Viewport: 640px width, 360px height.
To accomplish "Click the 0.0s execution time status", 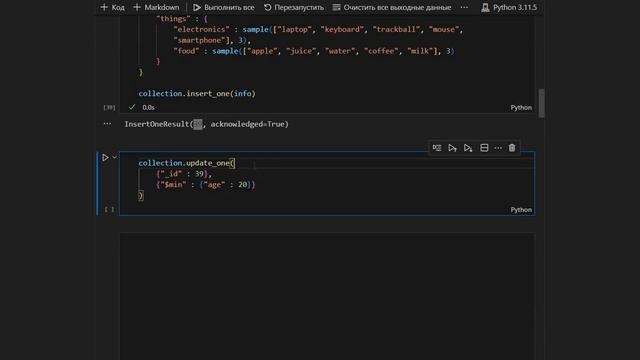I will (x=148, y=107).
